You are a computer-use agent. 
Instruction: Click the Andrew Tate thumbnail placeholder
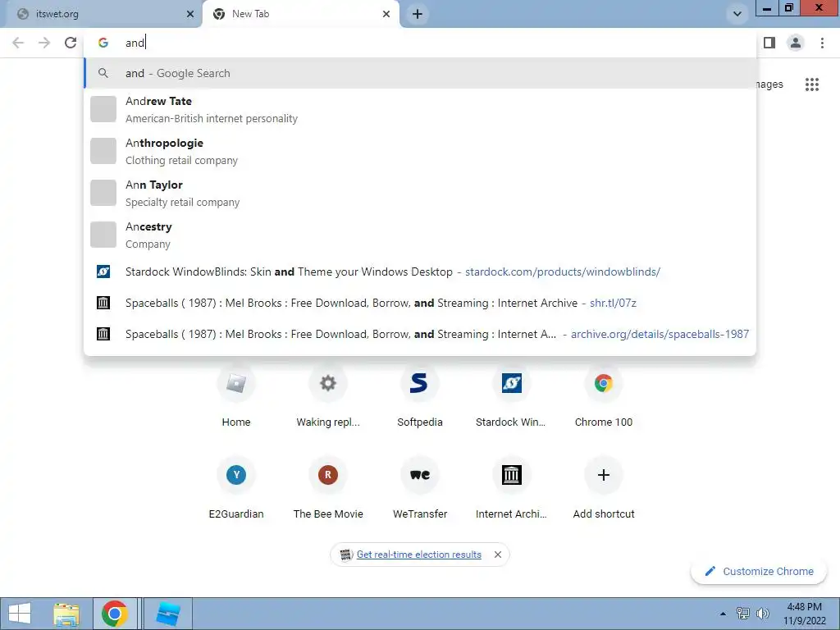tap(103, 109)
